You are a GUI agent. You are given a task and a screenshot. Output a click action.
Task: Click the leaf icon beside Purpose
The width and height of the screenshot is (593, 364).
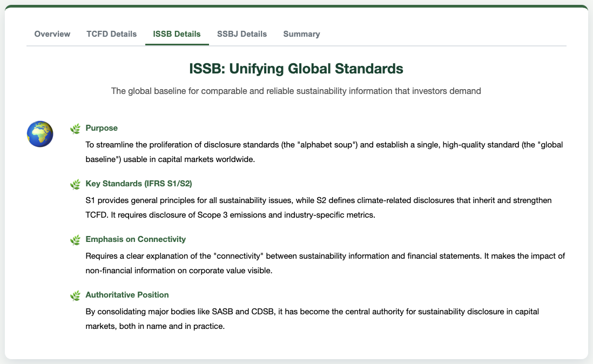pyautogui.click(x=75, y=129)
